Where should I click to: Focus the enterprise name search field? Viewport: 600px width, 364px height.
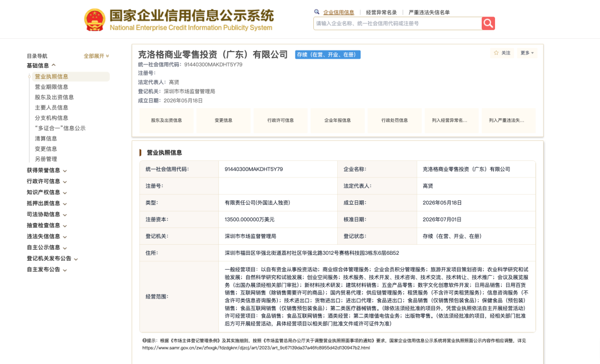(398, 23)
